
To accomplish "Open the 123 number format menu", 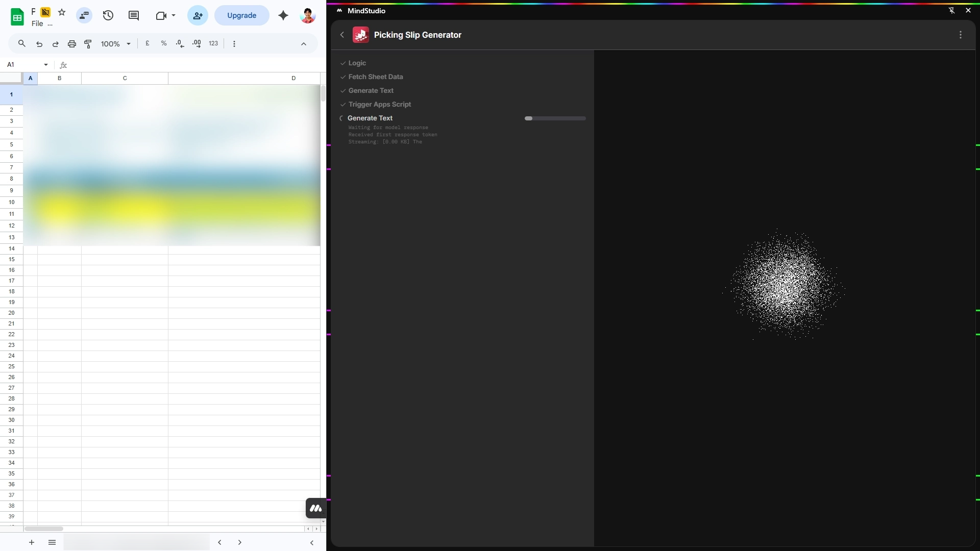I will pos(213,44).
